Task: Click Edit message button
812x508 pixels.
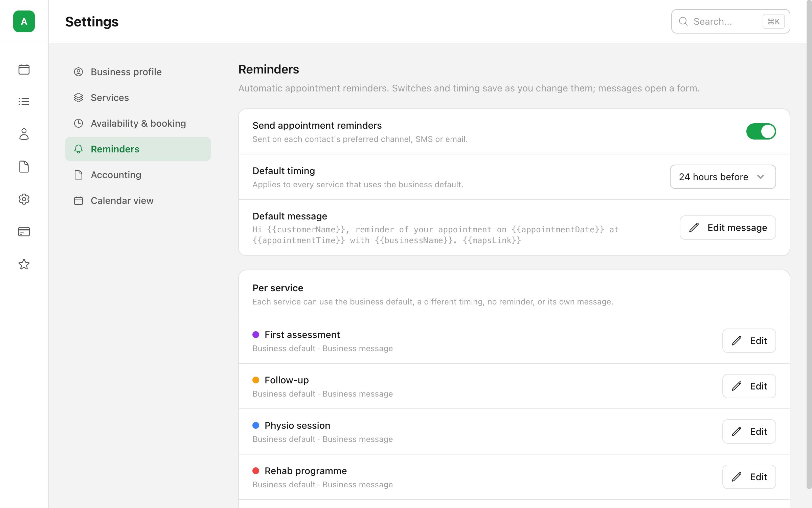Action: [x=728, y=228]
